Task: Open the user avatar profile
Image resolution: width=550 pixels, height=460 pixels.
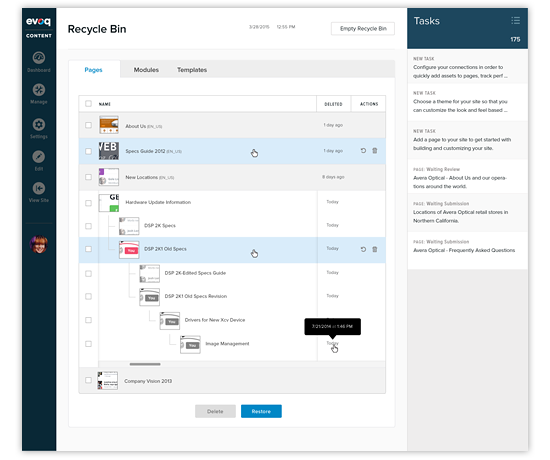Action: 39,244
